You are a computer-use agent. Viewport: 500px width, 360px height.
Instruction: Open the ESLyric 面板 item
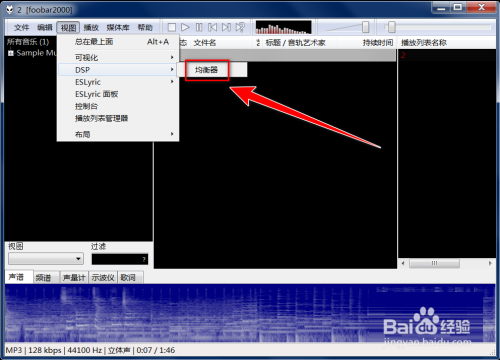[x=118, y=94]
